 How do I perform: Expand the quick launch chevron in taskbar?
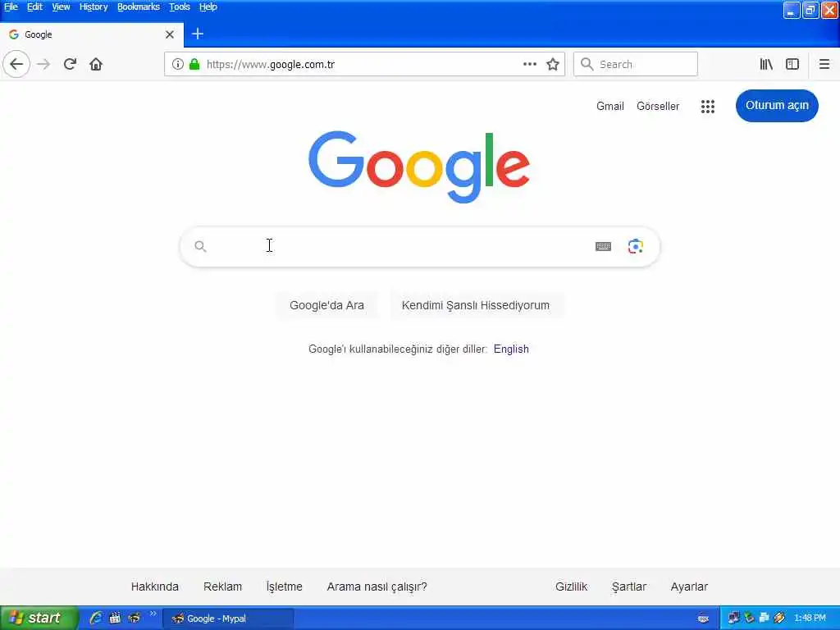point(153,614)
